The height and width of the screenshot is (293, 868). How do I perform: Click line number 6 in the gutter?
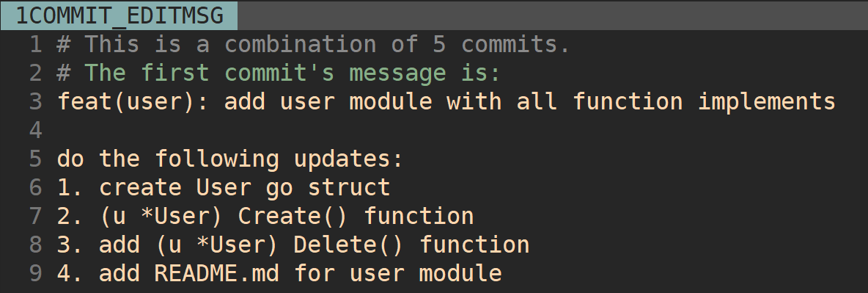(35, 187)
